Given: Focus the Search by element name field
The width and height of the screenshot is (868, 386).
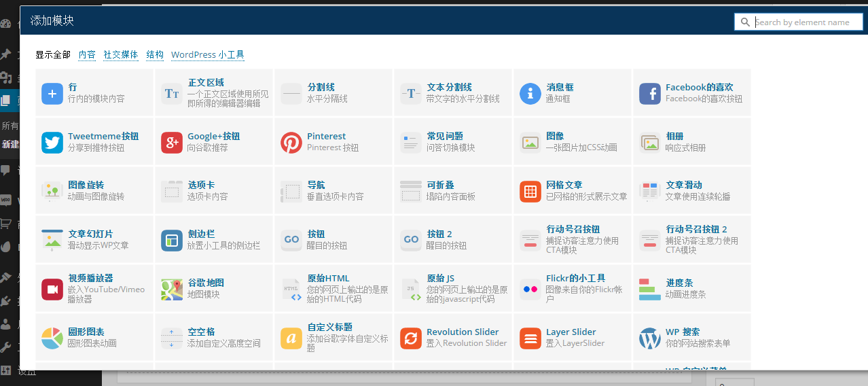Looking at the screenshot, I should tap(806, 22).
